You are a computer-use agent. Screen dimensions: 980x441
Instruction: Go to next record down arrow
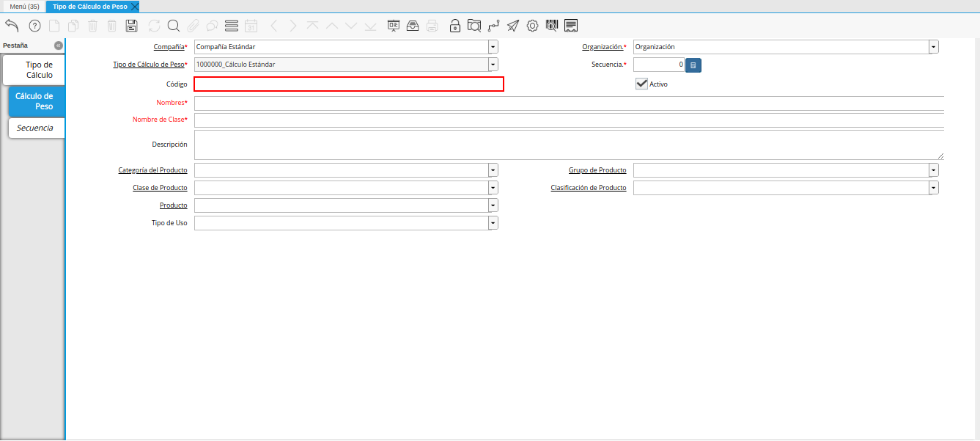coord(351,26)
